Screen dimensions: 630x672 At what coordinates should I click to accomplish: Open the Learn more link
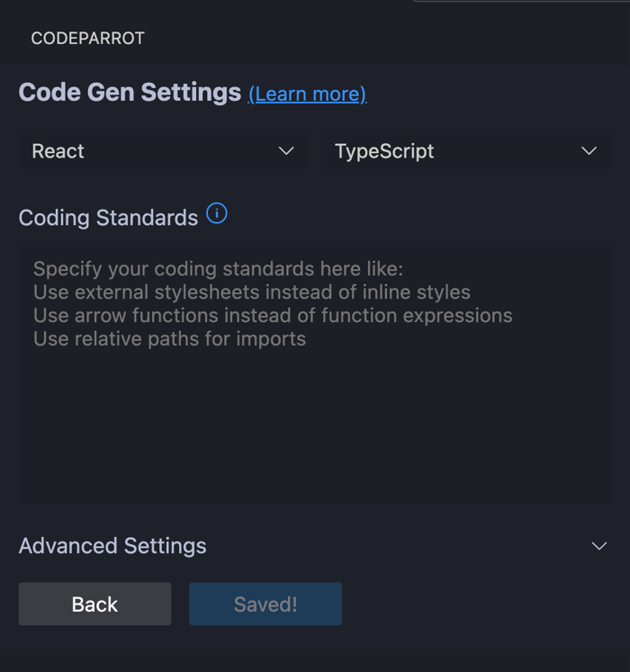[308, 94]
